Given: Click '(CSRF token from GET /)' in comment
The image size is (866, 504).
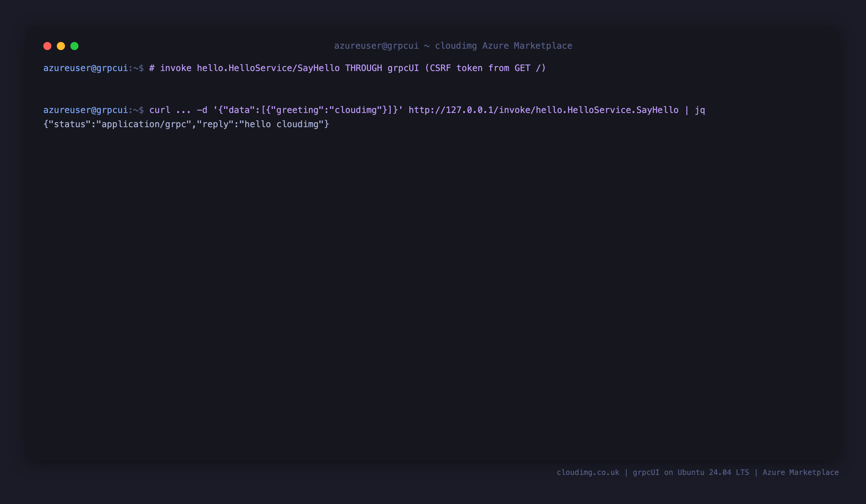Looking at the screenshot, I should click(485, 68).
